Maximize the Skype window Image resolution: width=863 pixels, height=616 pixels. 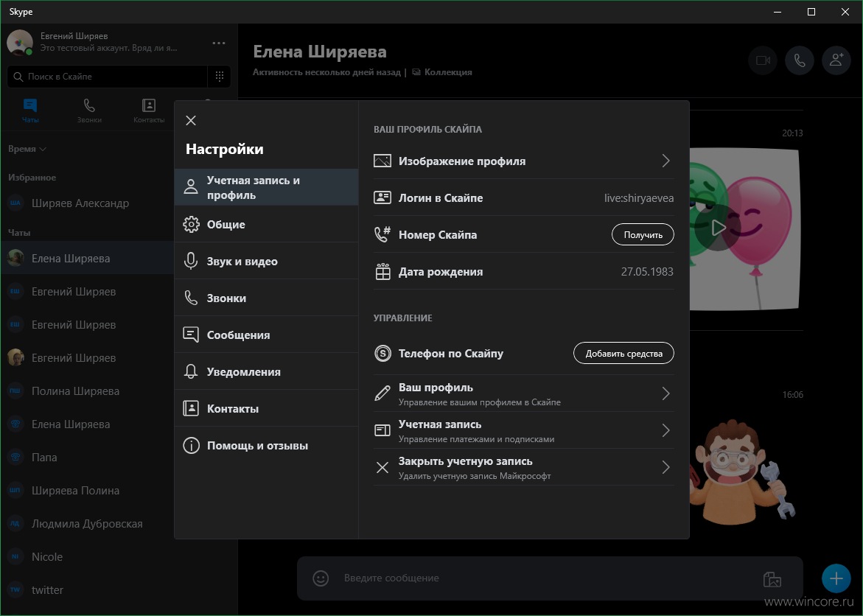pos(811,12)
